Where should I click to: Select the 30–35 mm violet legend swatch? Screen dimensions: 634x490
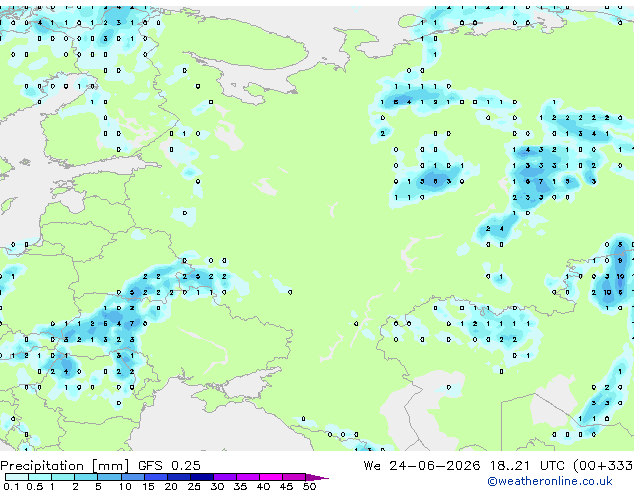225,477
